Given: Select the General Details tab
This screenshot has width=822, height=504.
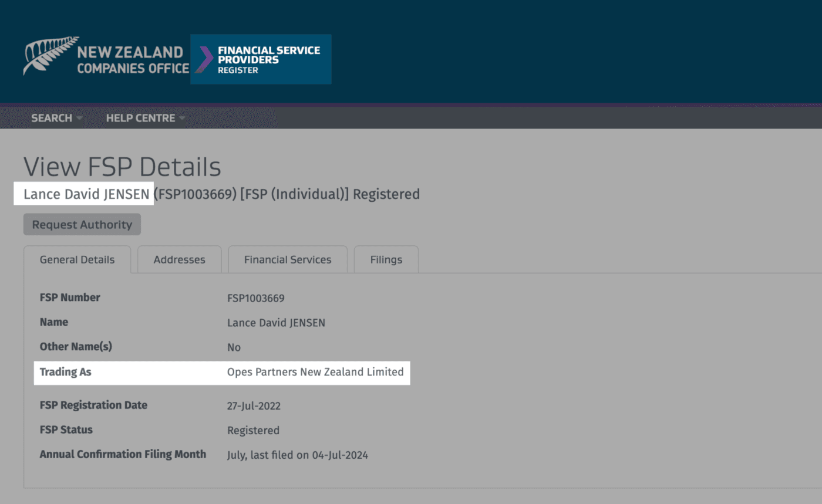Looking at the screenshot, I should point(77,259).
